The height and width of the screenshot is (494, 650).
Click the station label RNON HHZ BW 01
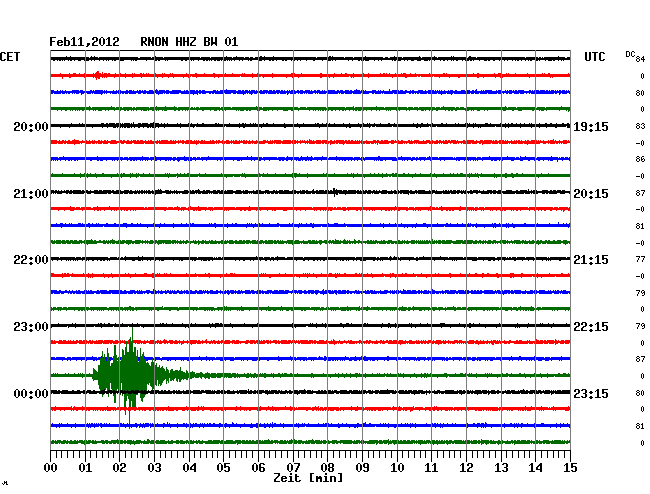tap(189, 42)
